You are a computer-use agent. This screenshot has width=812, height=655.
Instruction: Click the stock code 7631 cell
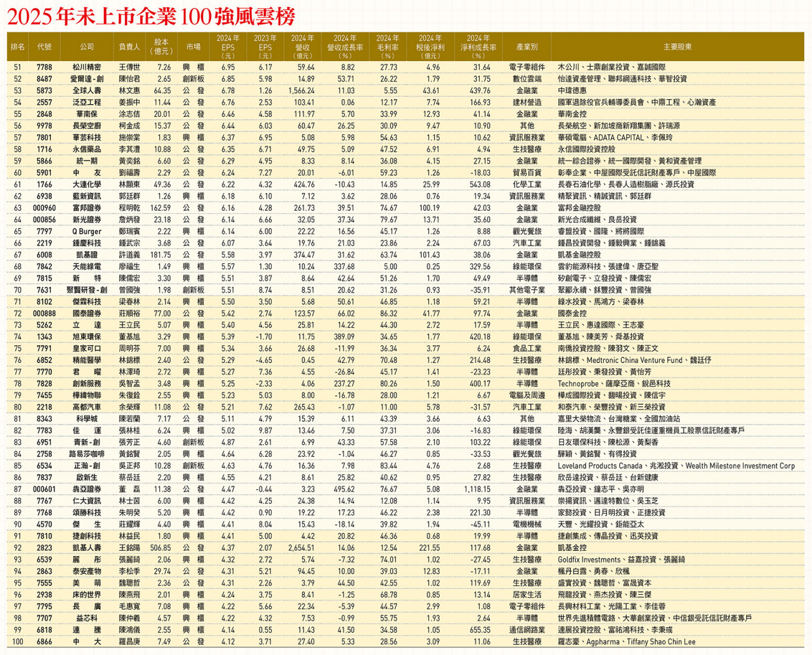coord(44,290)
